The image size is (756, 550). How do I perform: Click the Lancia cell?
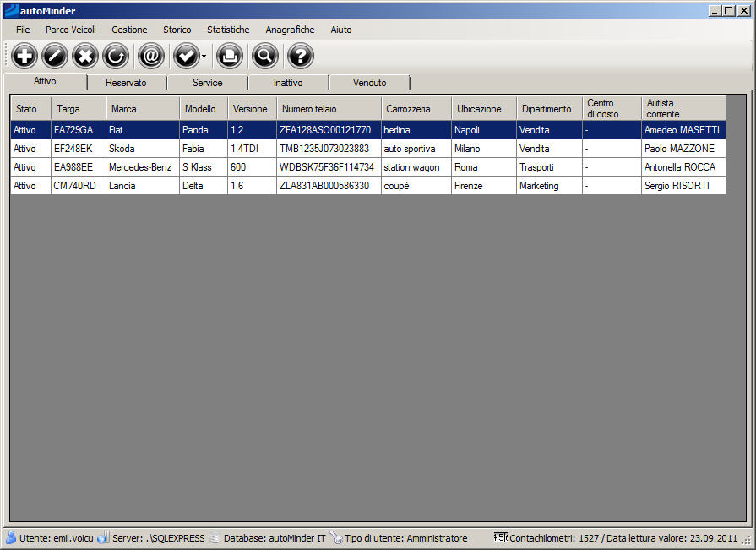point(142,186)
